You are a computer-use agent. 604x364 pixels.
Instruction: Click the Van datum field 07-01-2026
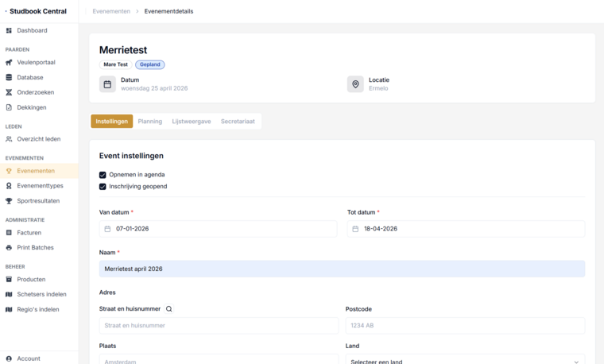218,229
